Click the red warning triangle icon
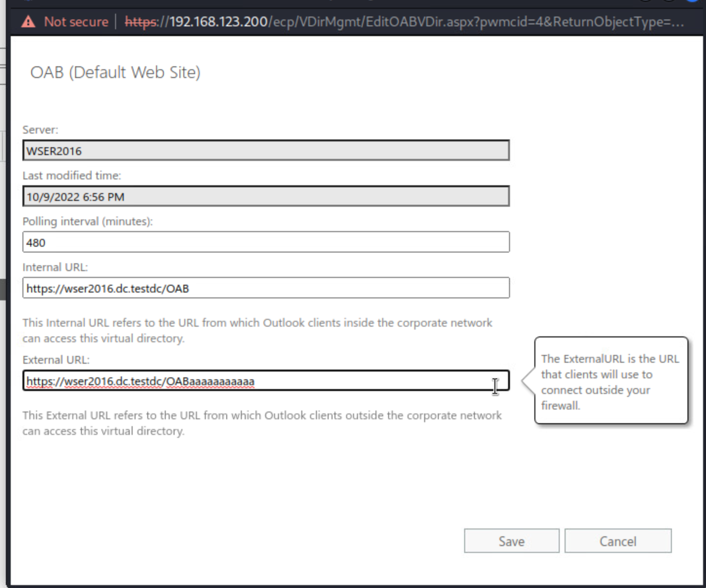The width and height of the screenshot is (706, 588). click(x=28, y=22)
